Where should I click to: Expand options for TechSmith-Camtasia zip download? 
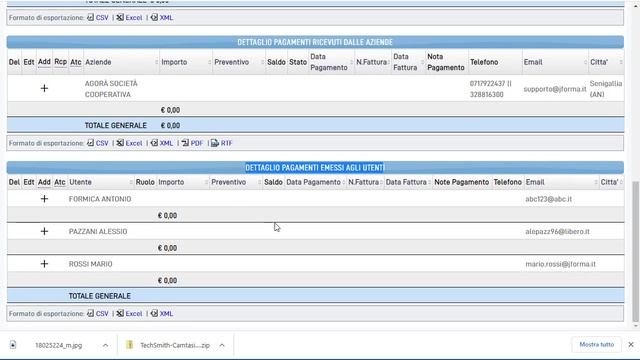[x=222, y=345]
